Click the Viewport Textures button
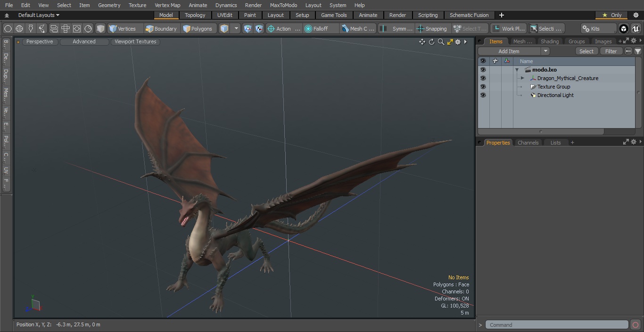 135,42
